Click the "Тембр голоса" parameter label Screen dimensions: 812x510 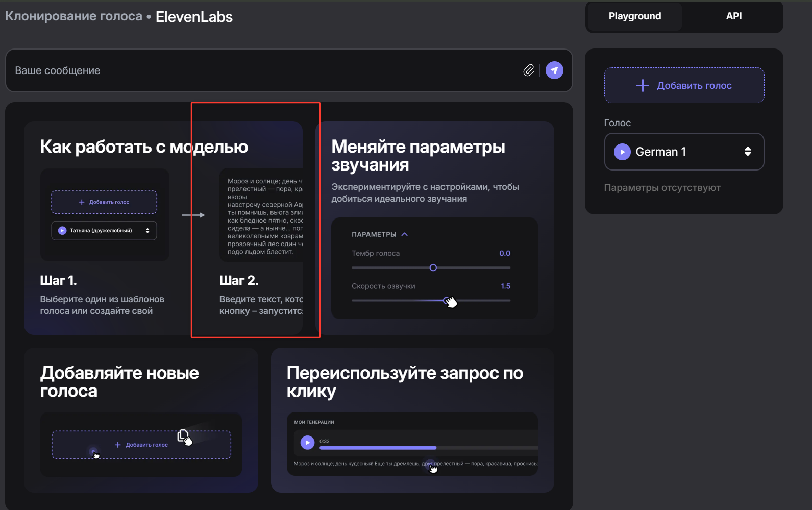(376, 253)
